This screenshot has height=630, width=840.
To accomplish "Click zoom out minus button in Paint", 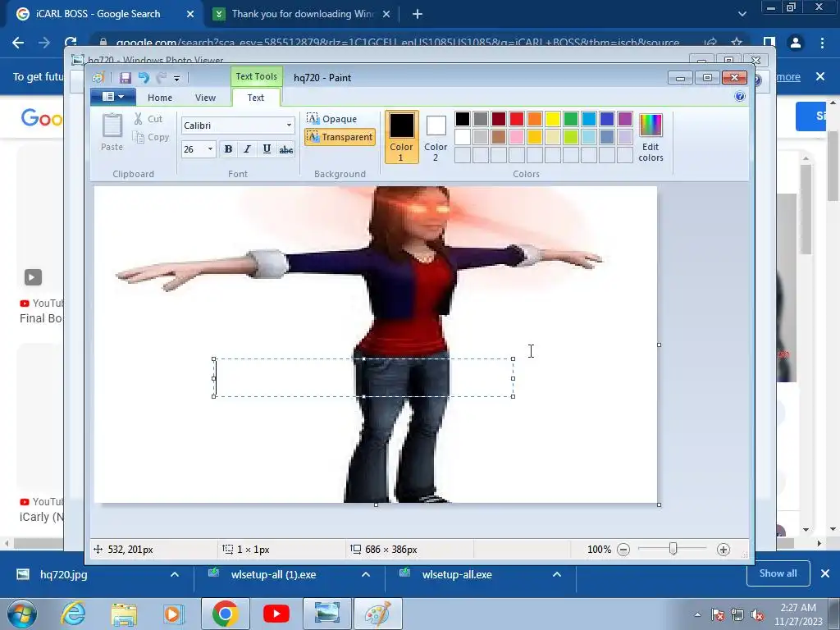I will (623, 549).
